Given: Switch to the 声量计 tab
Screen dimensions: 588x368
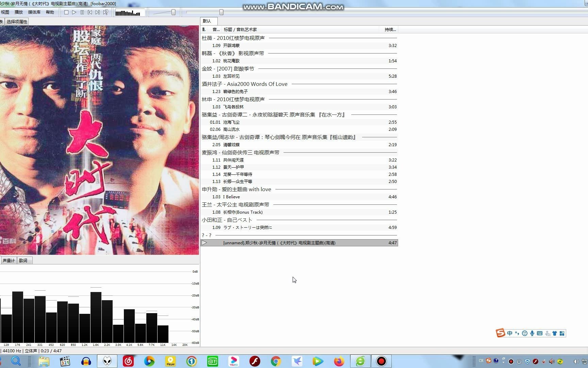Looking at the screenshot, I should point(9,261).
